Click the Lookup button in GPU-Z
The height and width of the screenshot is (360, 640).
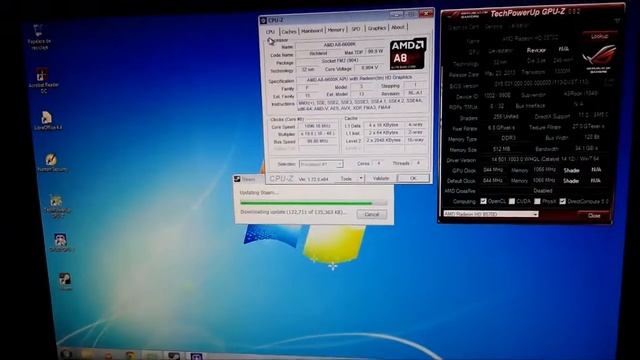coord(599,36)
